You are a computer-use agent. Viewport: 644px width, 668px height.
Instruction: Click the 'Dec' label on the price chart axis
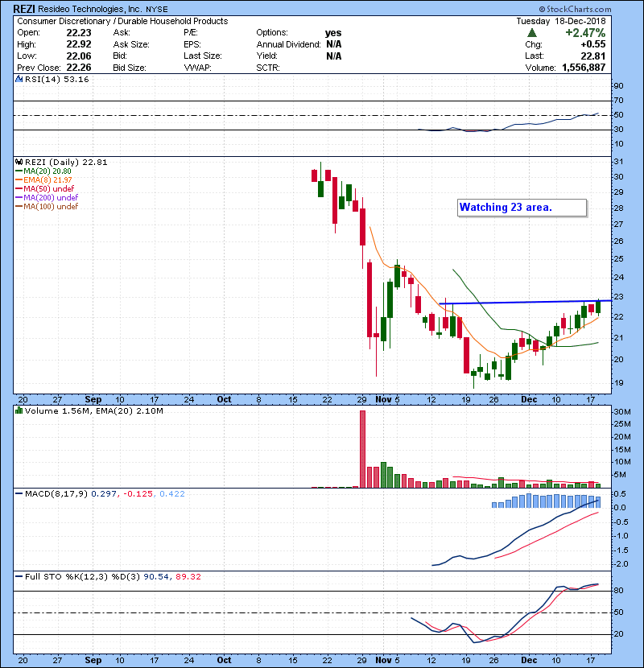529,399
